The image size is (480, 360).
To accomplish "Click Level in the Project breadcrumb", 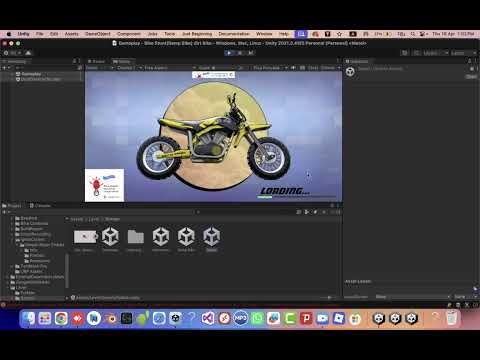I will point(94,219).
